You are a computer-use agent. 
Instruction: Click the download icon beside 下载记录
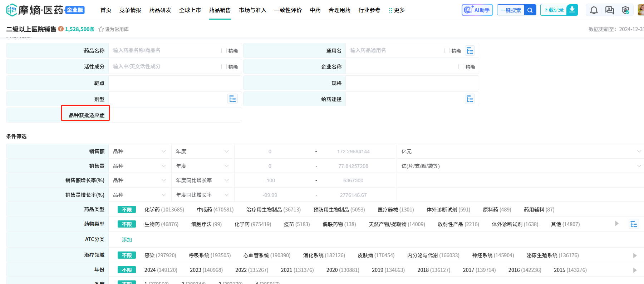[572, 10]
